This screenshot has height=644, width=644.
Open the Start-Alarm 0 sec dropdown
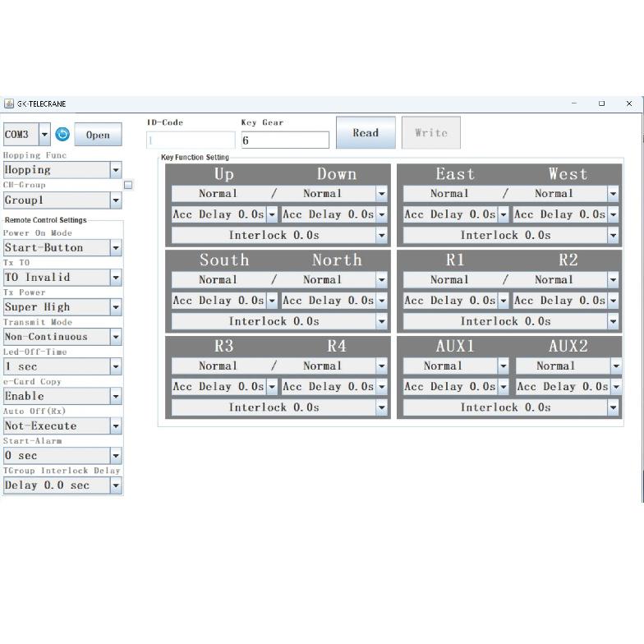click(x=62, y=455)
